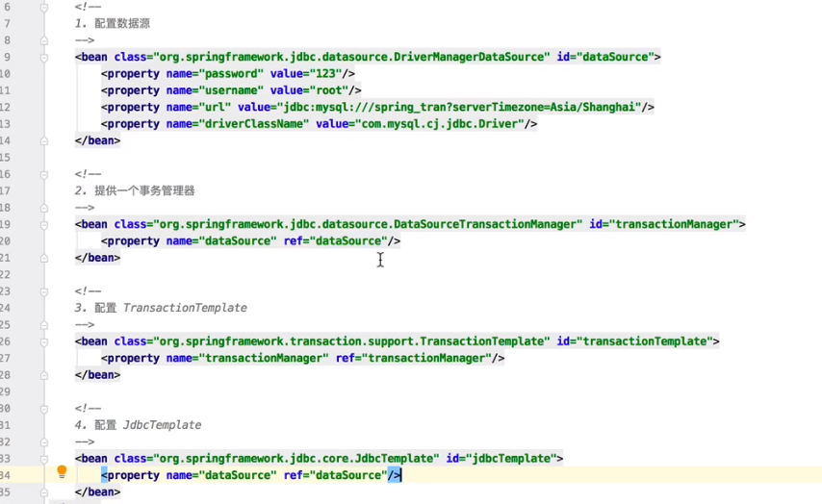Click comment text '2. 提供一个事务管理器'
The image size is (822, 504).
click(135, 190)
